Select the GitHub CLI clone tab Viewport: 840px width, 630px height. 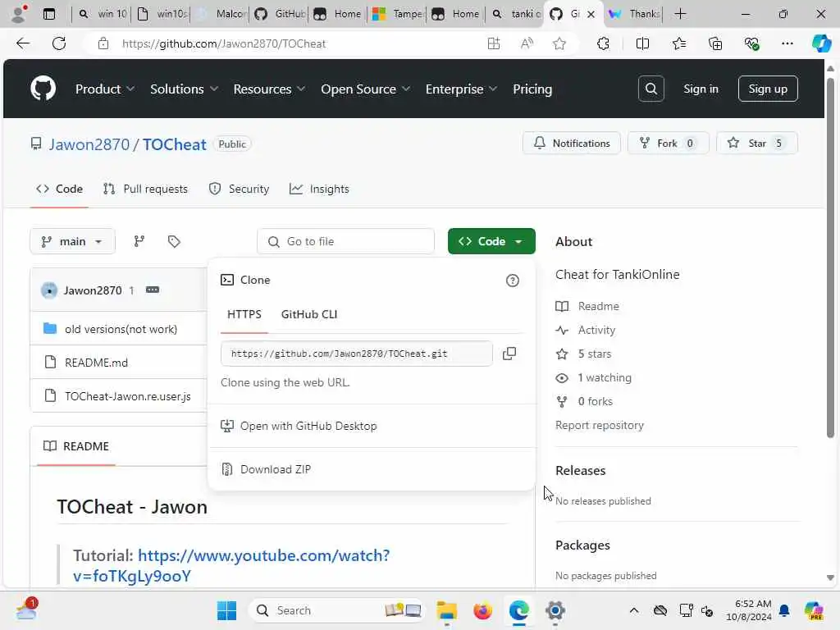(309, 314)
